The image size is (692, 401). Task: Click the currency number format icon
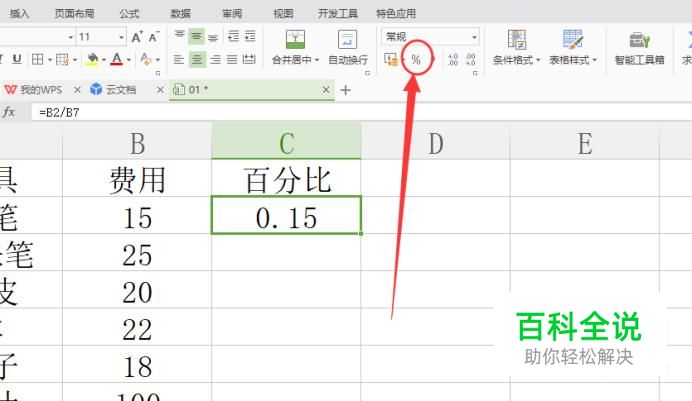pyautogui.click(x=391, y=59)
